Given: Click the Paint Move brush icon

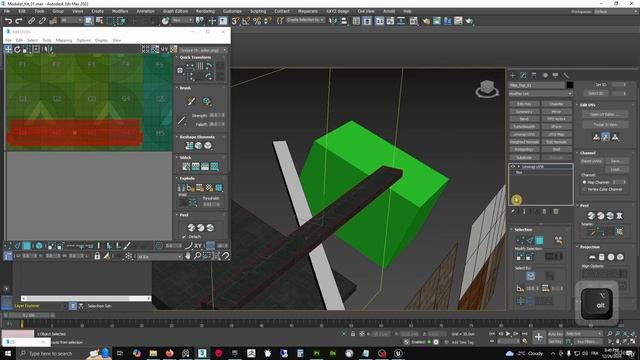Looking at the screenshot, I should click(x=191, y=101).
